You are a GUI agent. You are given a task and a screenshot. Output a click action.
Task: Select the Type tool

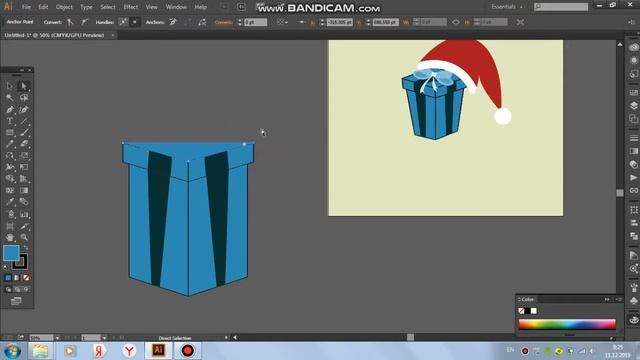[x=10, y=121]
